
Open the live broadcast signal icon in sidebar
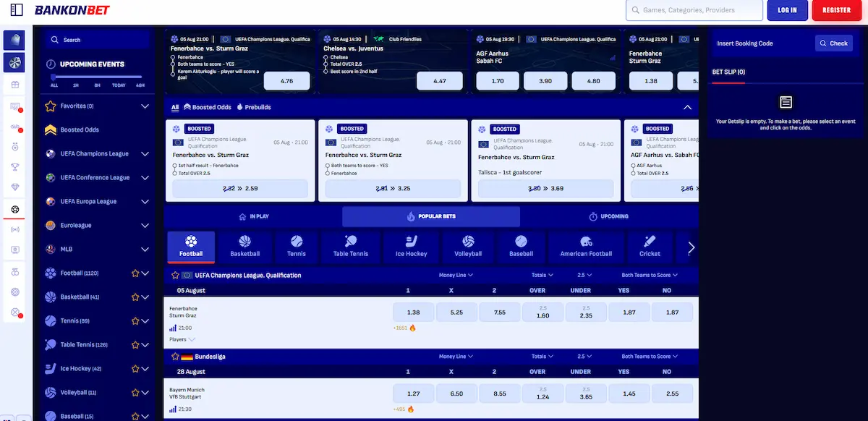(x=14, y=229)
